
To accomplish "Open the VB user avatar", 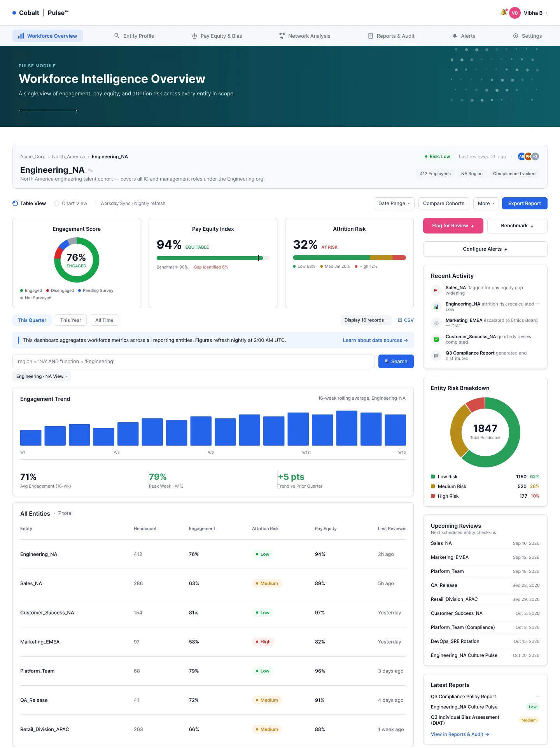I will pos(515,13).
